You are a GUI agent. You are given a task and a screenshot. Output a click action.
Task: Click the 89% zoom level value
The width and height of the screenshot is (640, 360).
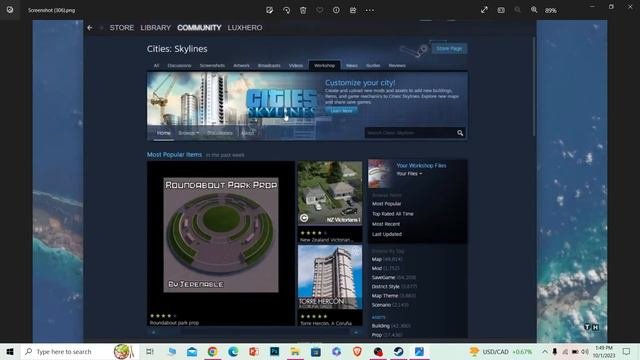tap(551, 11)
